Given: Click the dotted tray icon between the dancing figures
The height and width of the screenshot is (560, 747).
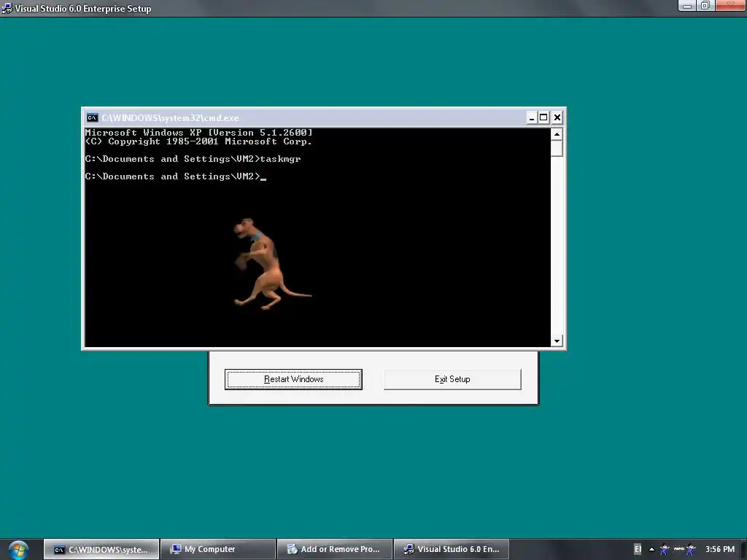Looking at the screenshot, I should coord(679,549).
